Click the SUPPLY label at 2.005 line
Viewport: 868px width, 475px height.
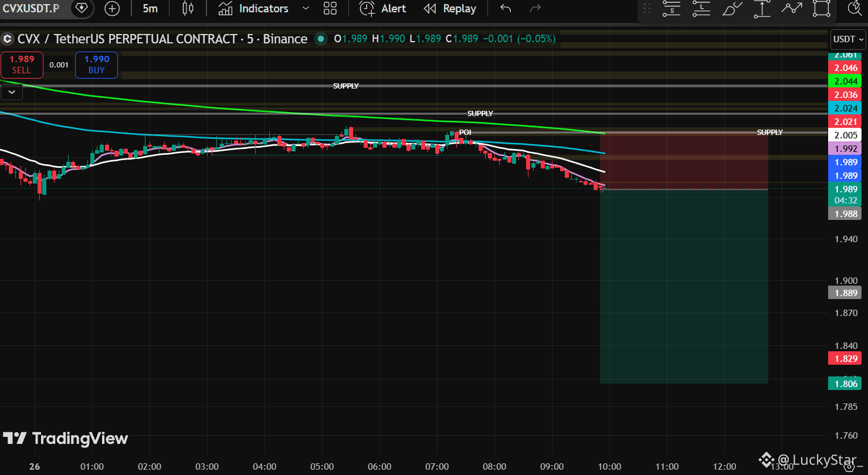[770, 133]
